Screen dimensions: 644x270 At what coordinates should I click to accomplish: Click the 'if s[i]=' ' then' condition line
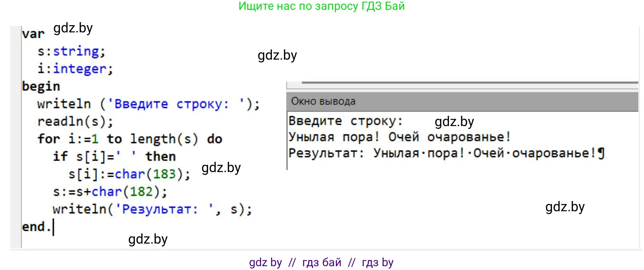click(x=114, y=157)
